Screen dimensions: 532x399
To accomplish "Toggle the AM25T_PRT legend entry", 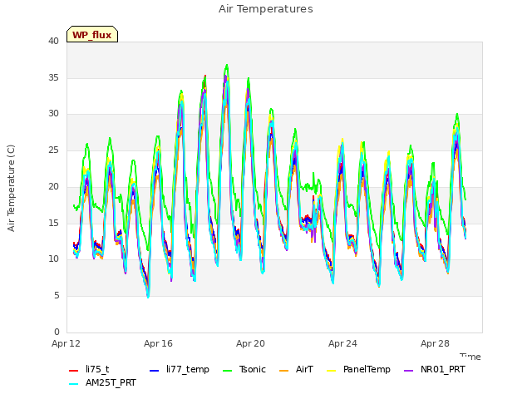I will [102, 383].
